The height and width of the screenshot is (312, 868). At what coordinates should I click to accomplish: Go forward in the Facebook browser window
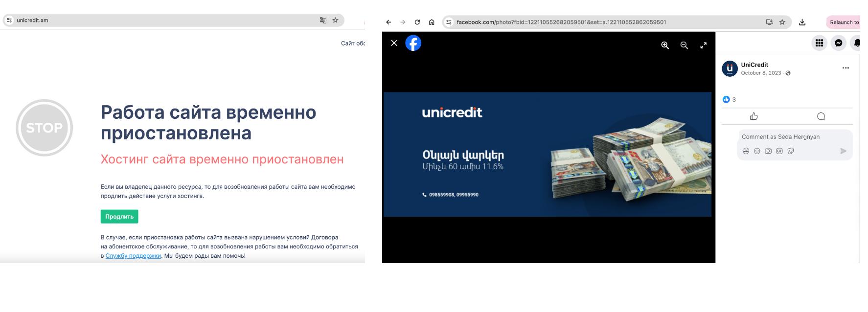point(403,22)
